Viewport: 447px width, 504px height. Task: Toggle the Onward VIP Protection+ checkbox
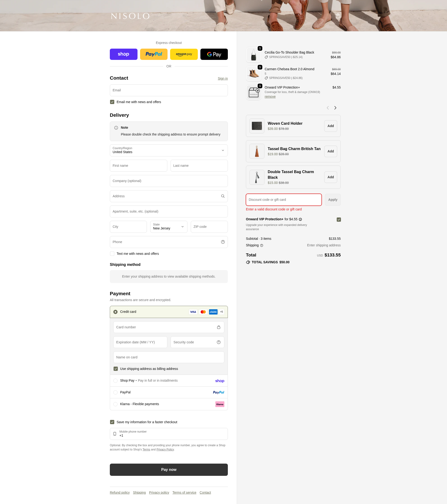tap(339, 219)
